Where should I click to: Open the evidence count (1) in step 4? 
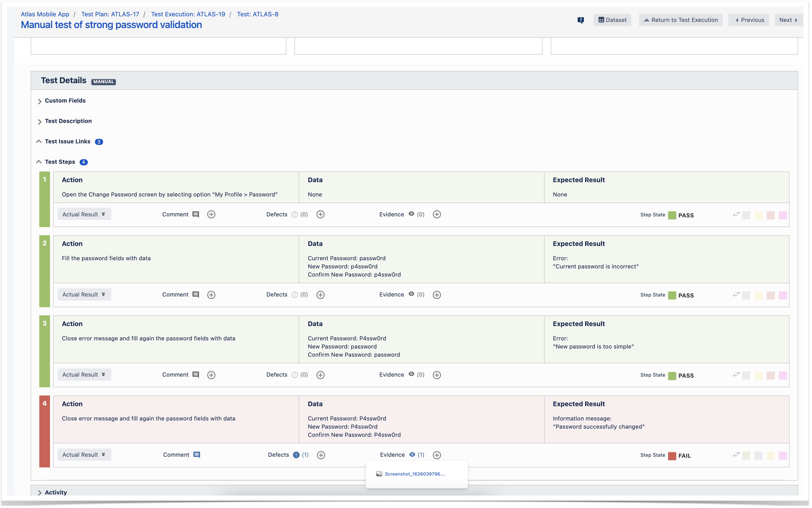pyautogui.click(x=421, y=455)
